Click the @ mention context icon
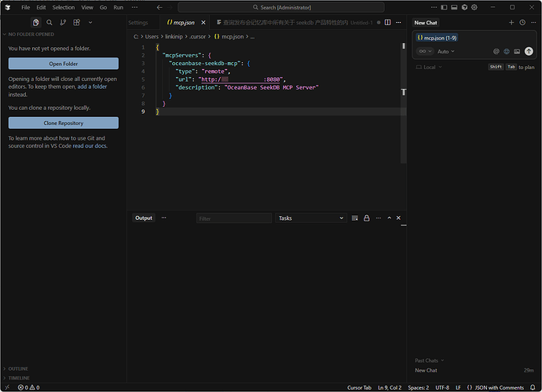Image resolution: width=542 pixels, height=392 pixels. [x=496, y=52]
